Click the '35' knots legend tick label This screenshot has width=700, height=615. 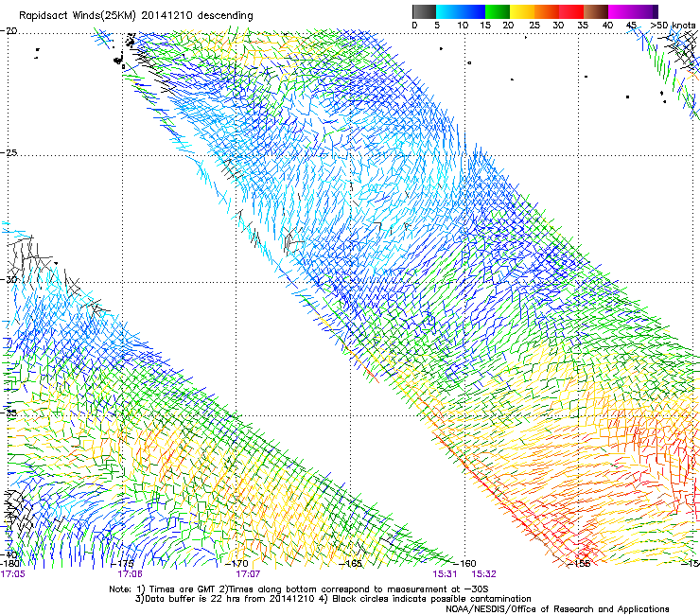click(x=583, y=26)
